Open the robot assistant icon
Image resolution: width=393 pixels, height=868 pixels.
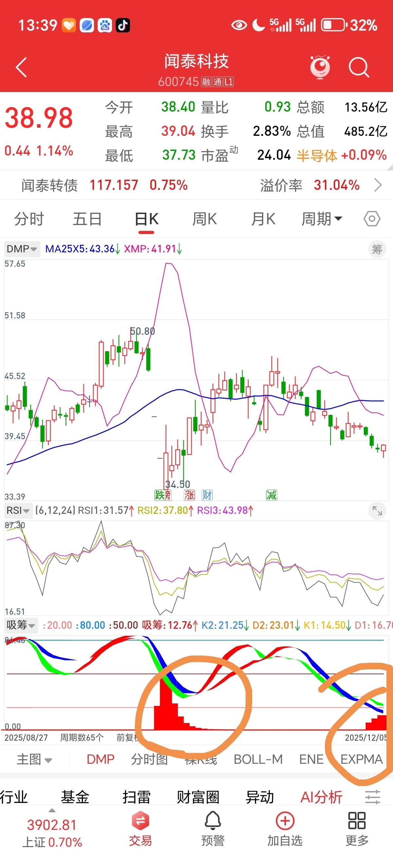pos(320,67)
